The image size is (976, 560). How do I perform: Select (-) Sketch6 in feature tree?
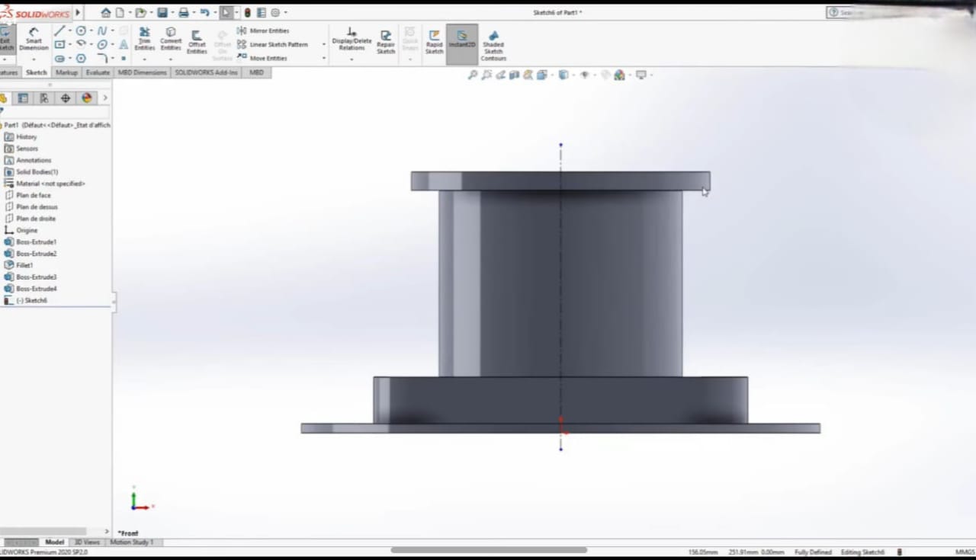(x=26, y=300)
